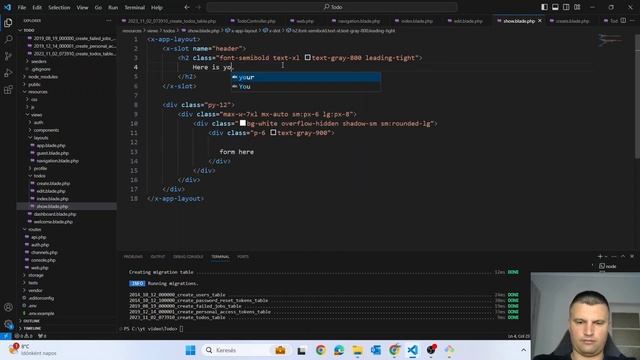640x360 pixels.
Task: Split the editor to the right
Action: (623, 21)
